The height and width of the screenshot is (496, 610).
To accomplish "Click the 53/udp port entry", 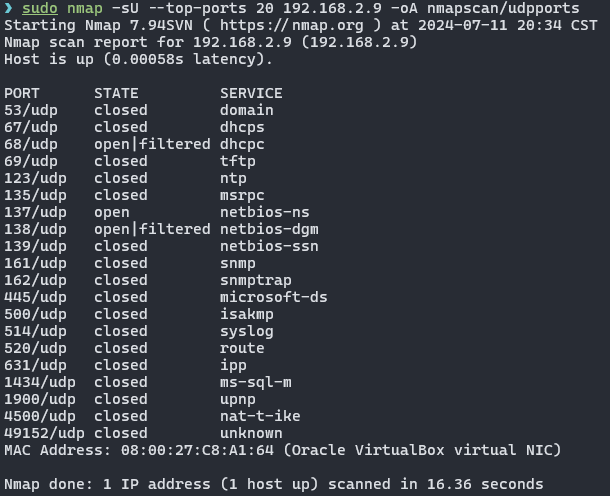I will point(31,110).
